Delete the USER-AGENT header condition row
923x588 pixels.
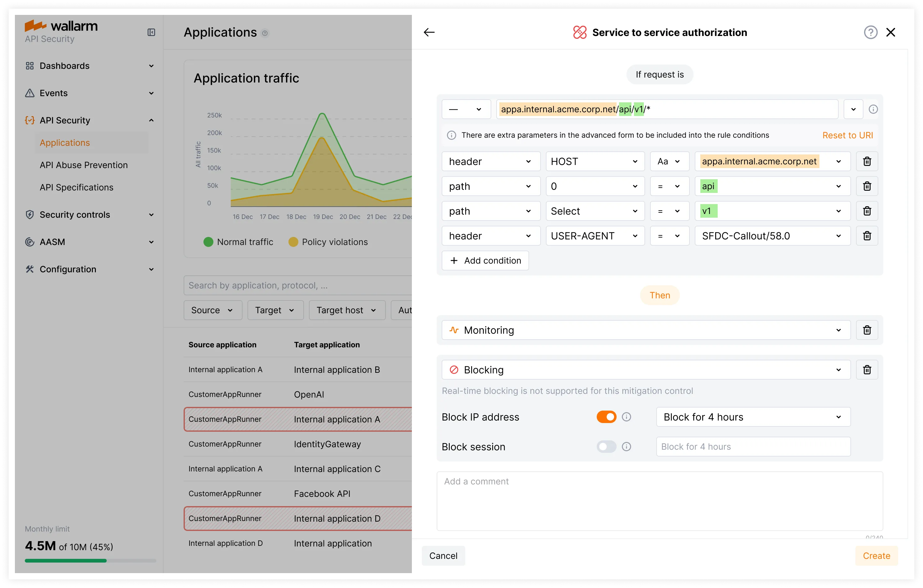[x=867, y=236]
